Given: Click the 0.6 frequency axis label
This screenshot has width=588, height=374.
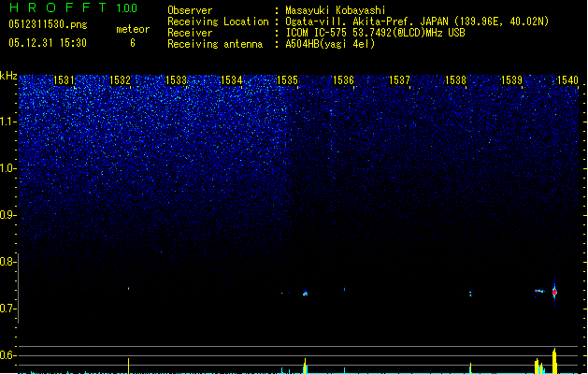Looking at the screenshot, I should point(8,355).
